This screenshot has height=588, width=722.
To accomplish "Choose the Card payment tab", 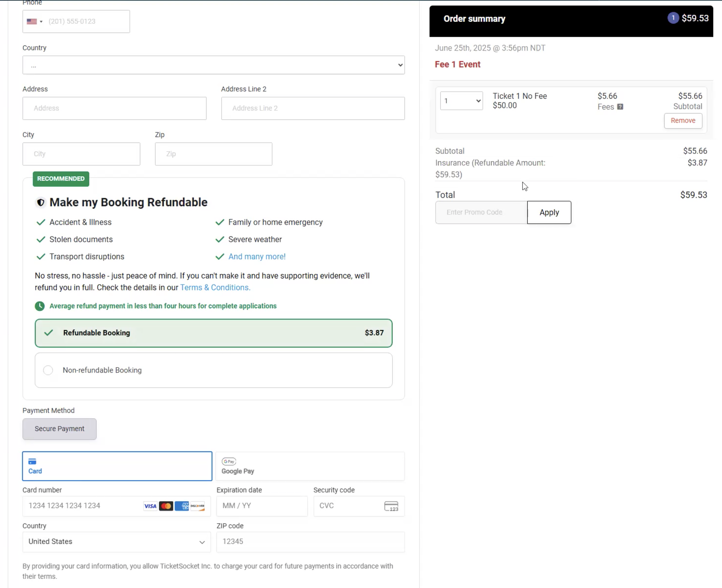I will pos(117,466).
